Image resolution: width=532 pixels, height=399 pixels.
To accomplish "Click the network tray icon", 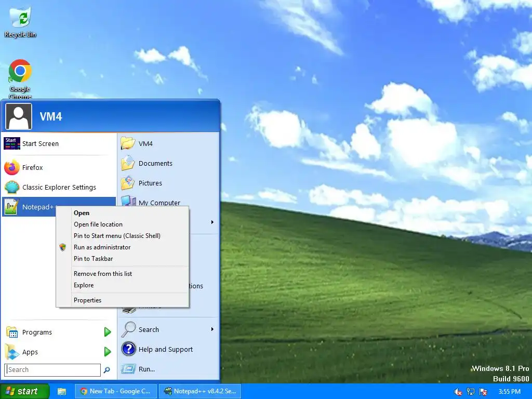I will 471,392.
